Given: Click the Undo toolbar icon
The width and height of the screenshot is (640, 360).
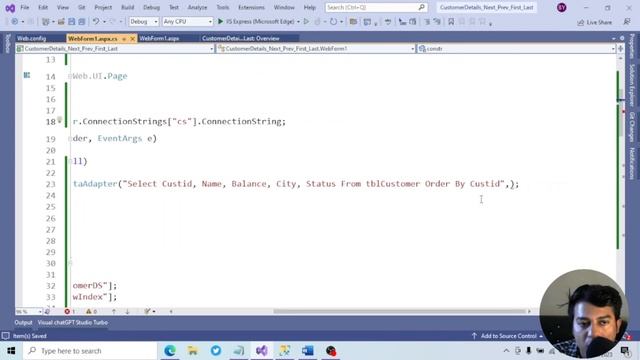Looking at the screenshot, I should (96, 22).
